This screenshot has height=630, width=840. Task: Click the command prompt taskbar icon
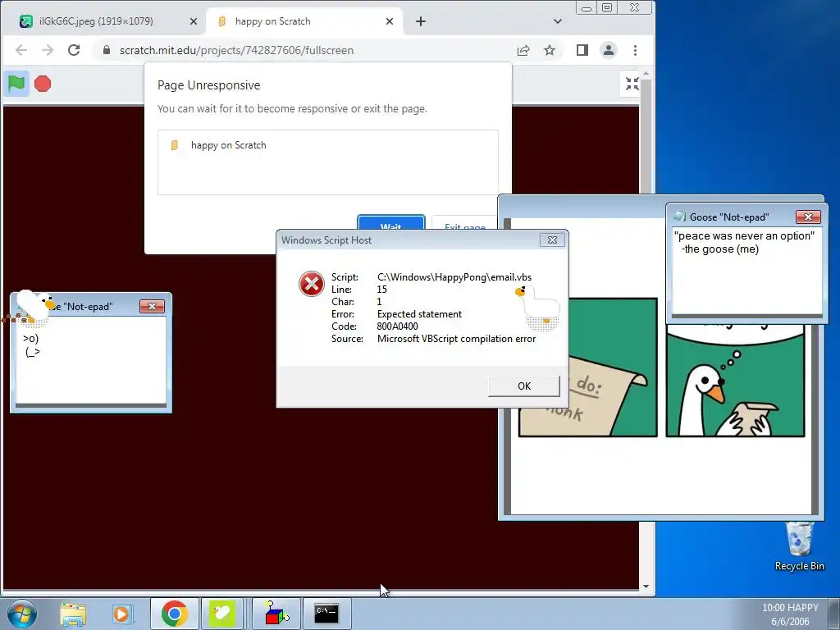coord(326,614)
